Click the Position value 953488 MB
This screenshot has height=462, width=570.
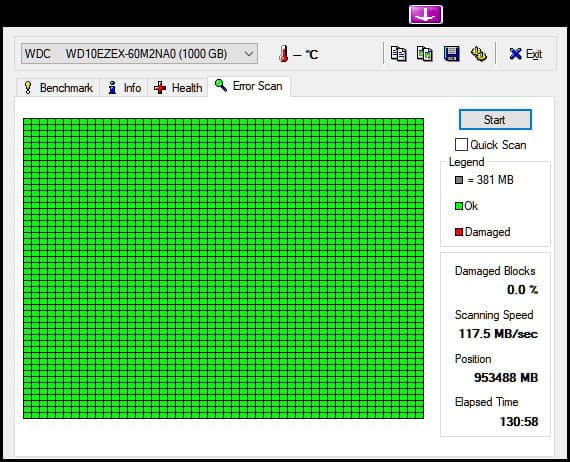tap(506, 378)
